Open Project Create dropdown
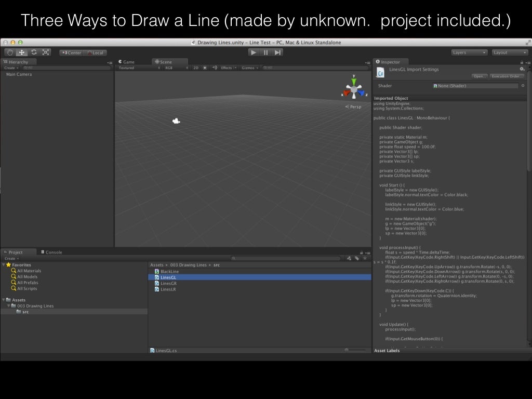 click(11, 259)
